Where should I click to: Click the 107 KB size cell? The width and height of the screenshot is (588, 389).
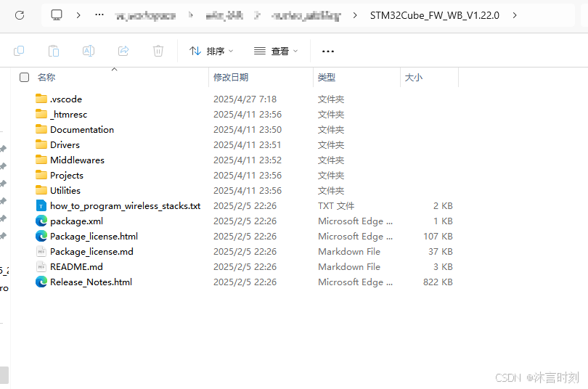click(x=438, y=236)
